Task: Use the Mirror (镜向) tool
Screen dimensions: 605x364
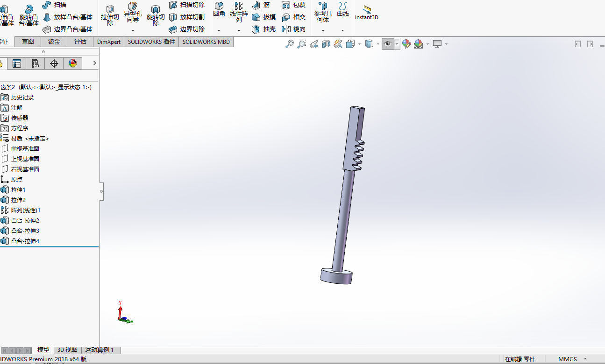Action: [x=294, y=29]
